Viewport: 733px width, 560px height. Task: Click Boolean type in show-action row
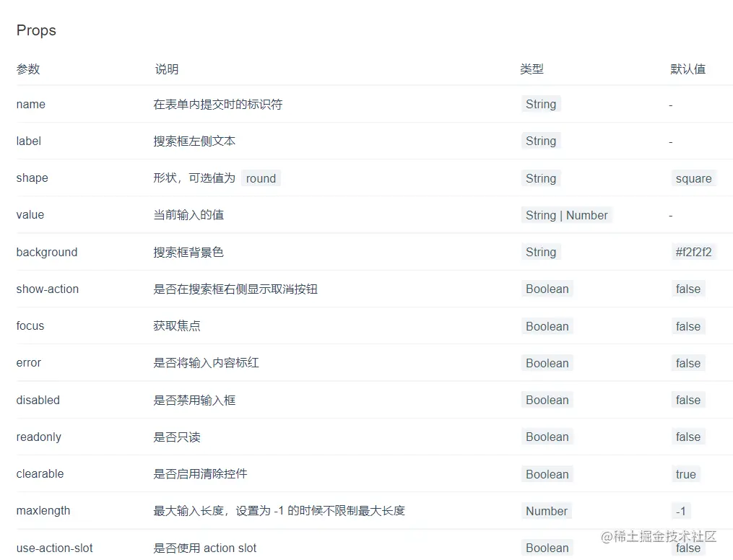(547, 289)
